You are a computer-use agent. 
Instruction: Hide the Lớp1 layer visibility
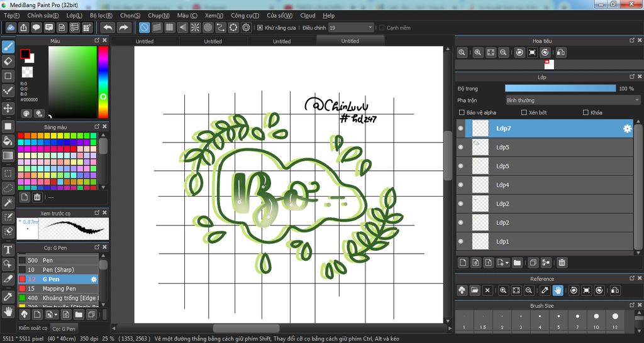tap(460, 242)
